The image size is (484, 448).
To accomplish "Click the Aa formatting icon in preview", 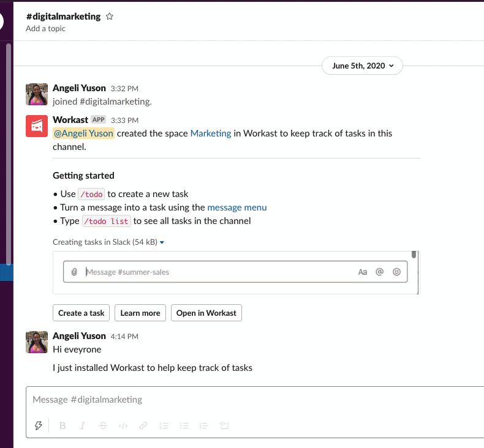I will [362, 272].
